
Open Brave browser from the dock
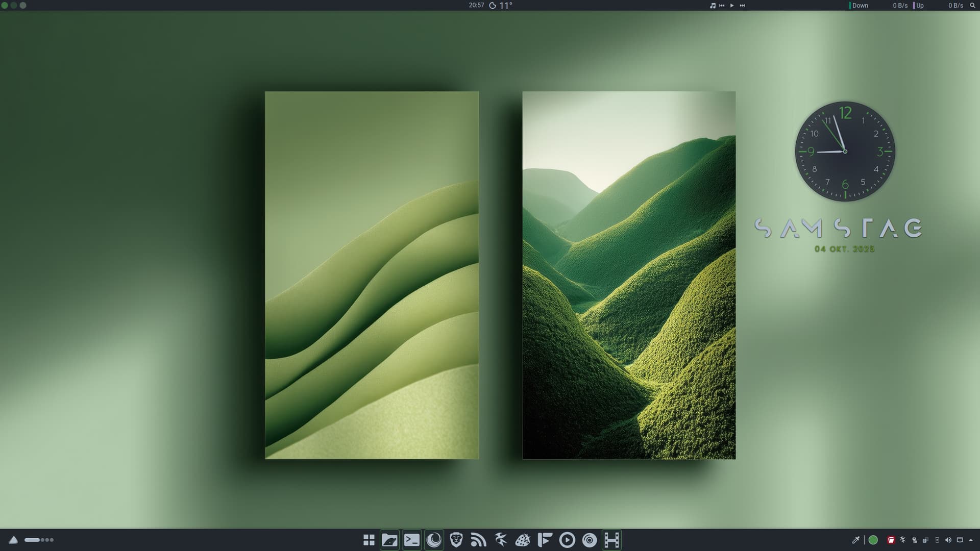point(456,540)
